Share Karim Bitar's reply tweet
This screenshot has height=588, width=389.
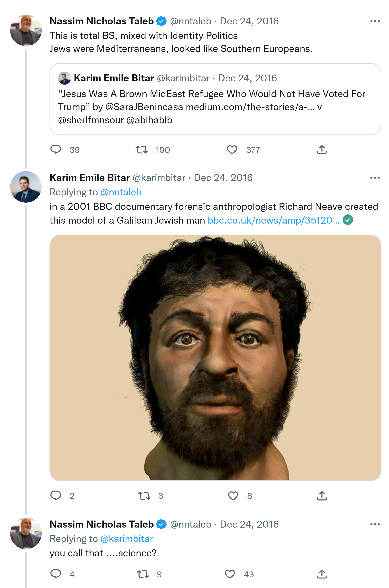pyautogui.click(x=322, y=495)
